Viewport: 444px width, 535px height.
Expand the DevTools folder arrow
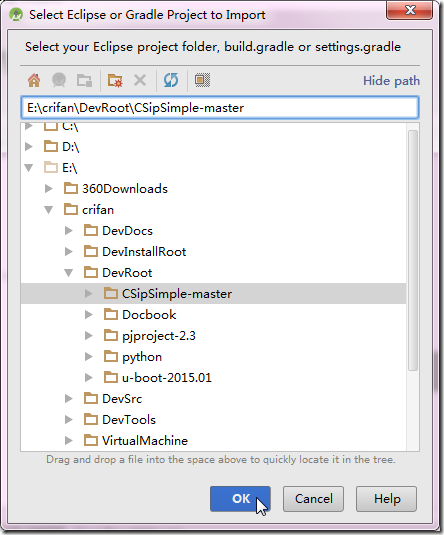[x=69, y=419]
